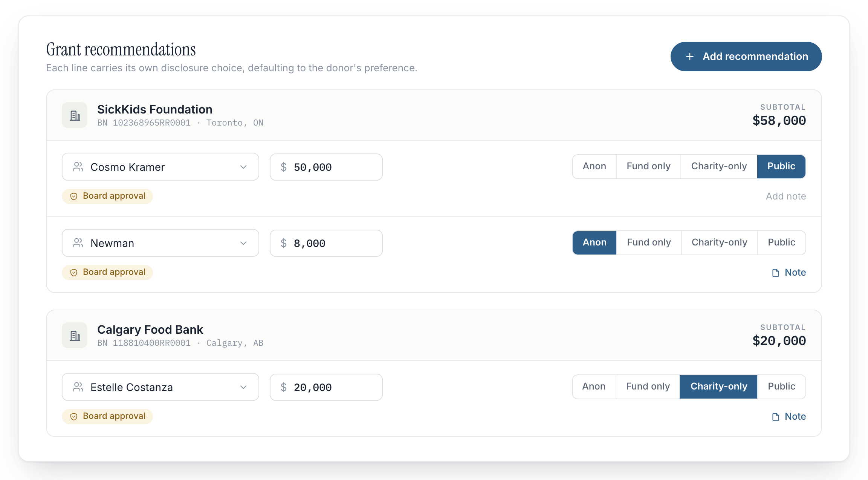868x480 pixels.
Task: Click BN 102368965RR0001 · Toronto, ON line
Action: pos(180,123)
